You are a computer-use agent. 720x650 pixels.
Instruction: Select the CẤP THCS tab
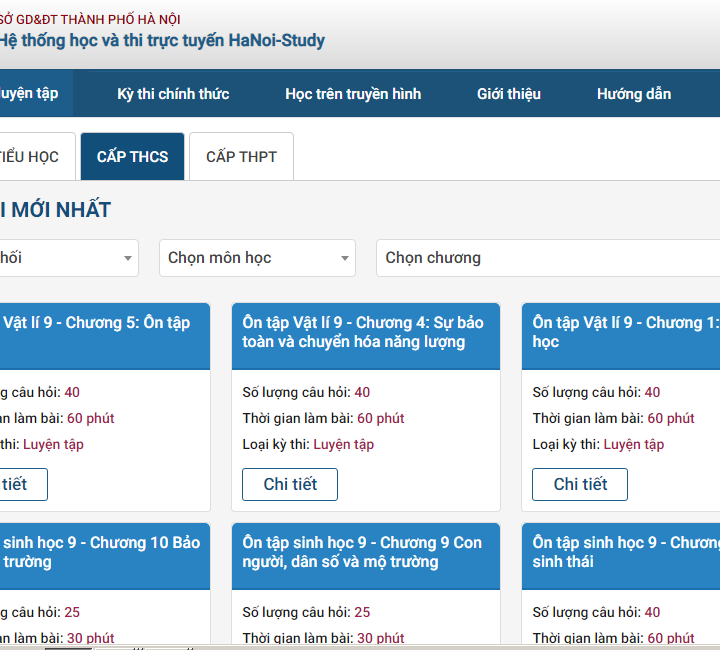click(x=132, y=157)
